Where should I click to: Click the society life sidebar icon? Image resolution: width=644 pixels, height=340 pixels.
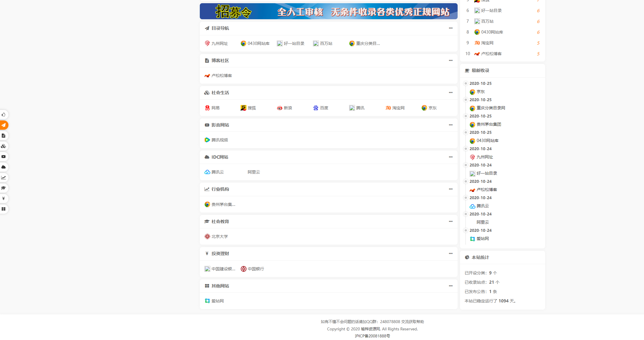3,146
